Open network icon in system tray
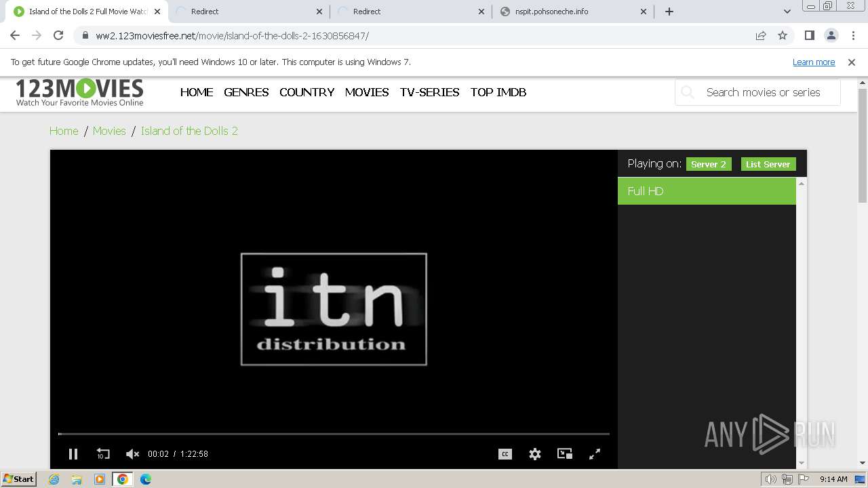 click(787, 479)
